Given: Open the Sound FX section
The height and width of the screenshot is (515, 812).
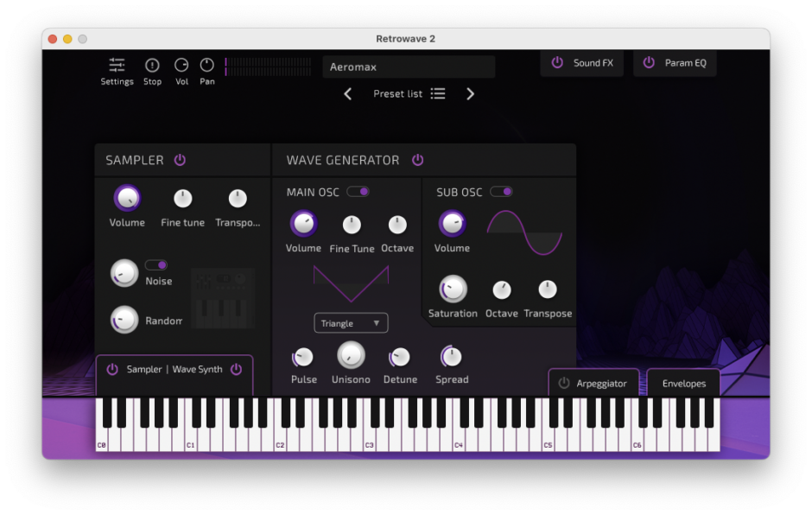Looking at the screenshot, I should [x=581, y=63].
